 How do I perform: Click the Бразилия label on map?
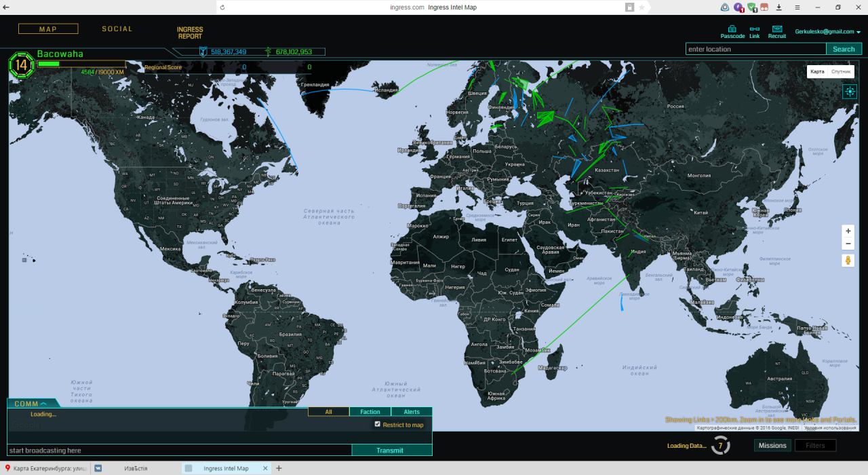tap(290, 335)
